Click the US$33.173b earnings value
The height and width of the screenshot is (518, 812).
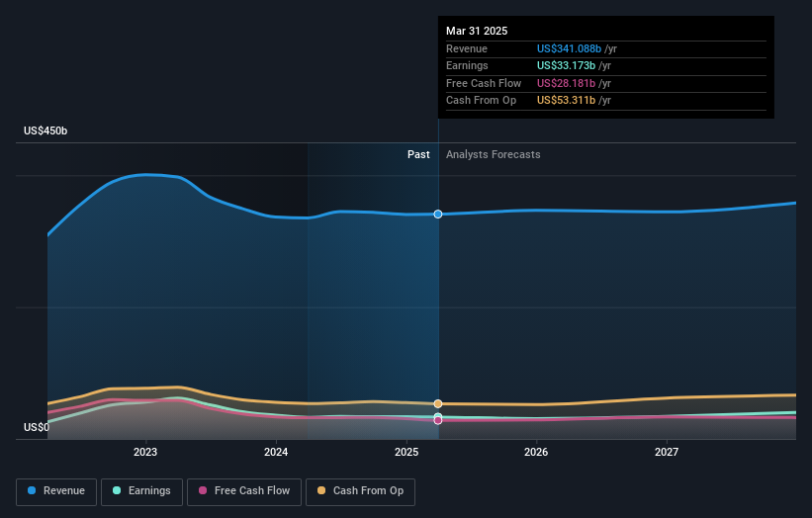[x=566, y=65]
